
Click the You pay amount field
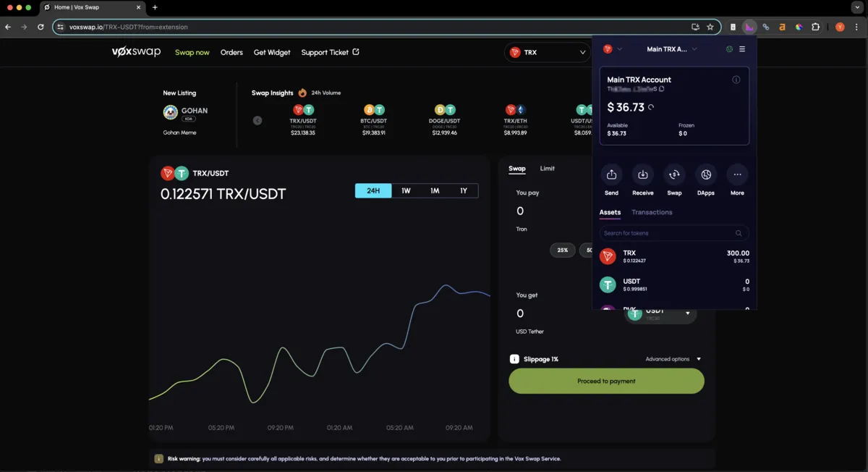click(x=520, y=211)
